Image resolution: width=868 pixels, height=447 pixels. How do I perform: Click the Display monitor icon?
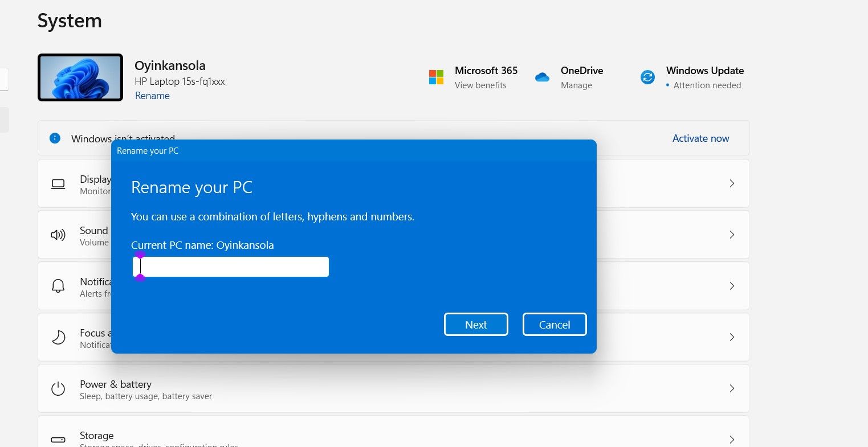[x=58, y=184]
